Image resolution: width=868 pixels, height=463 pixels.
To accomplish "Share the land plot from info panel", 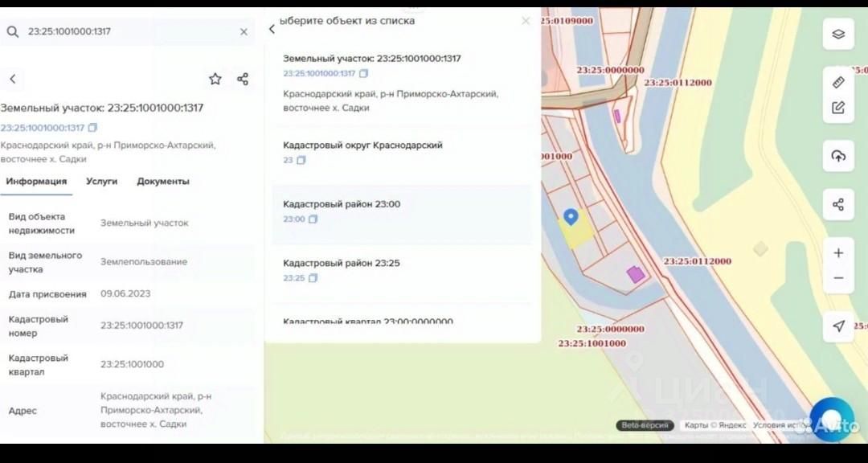I will pyautogui.click(x=243, y=79).
